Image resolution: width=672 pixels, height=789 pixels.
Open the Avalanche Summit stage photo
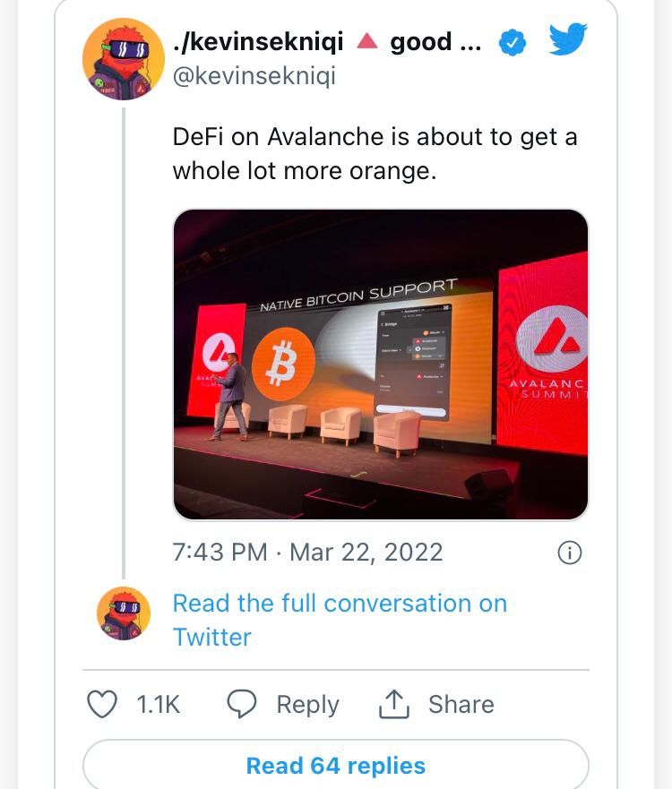pos(380,364)
